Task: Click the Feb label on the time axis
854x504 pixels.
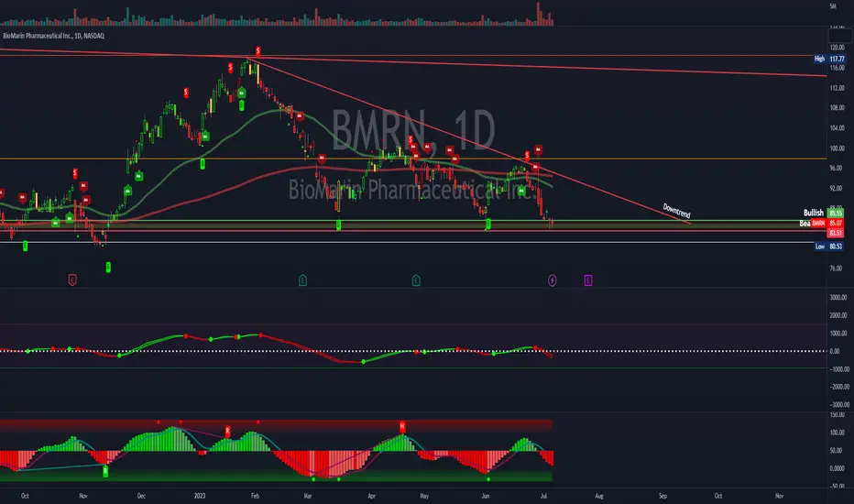Action: [x=255, y=496]
